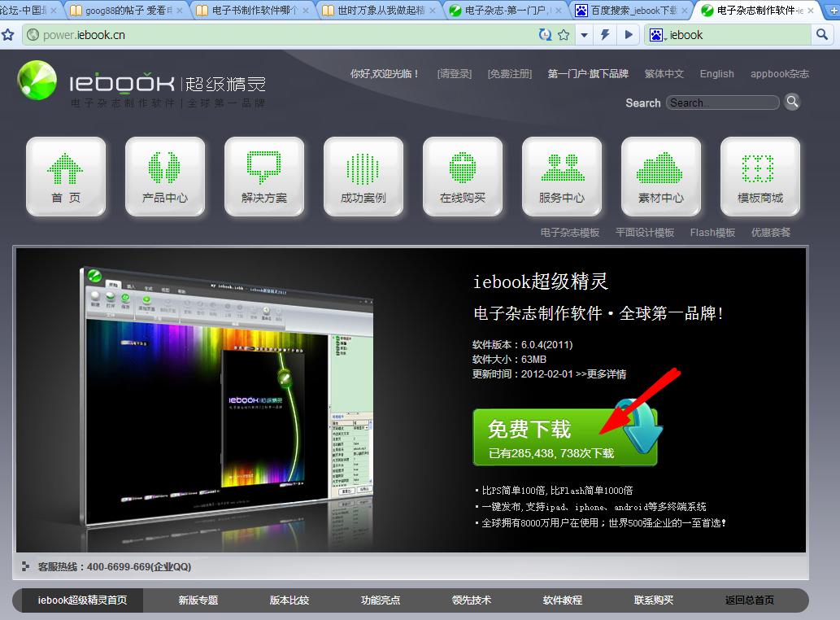Open the 平面设计模板 sub-link
Viewport: 840px width, 620px height.
pyautogui.click(x=645, y=233)
